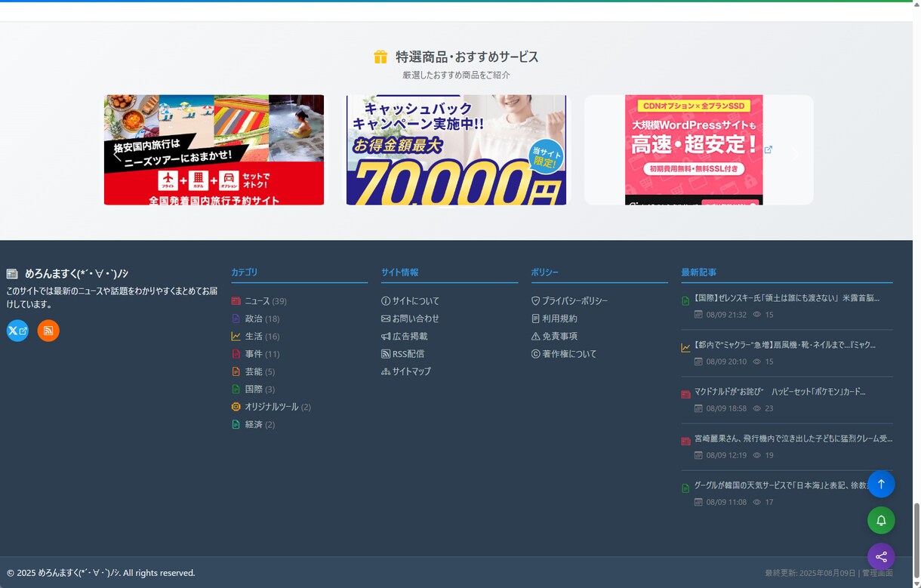
Task: Click the RSS配信 feed icon in サイト情報
Action: (x=386, y=354)
